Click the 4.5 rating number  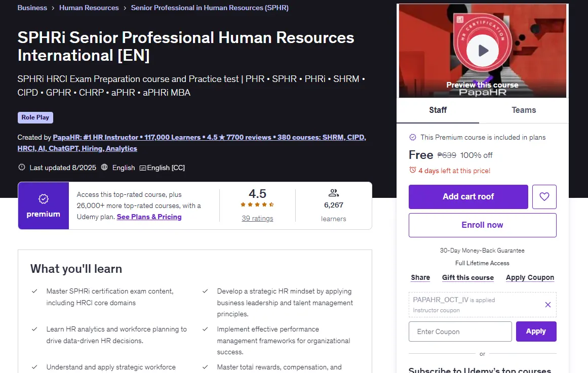257,194
